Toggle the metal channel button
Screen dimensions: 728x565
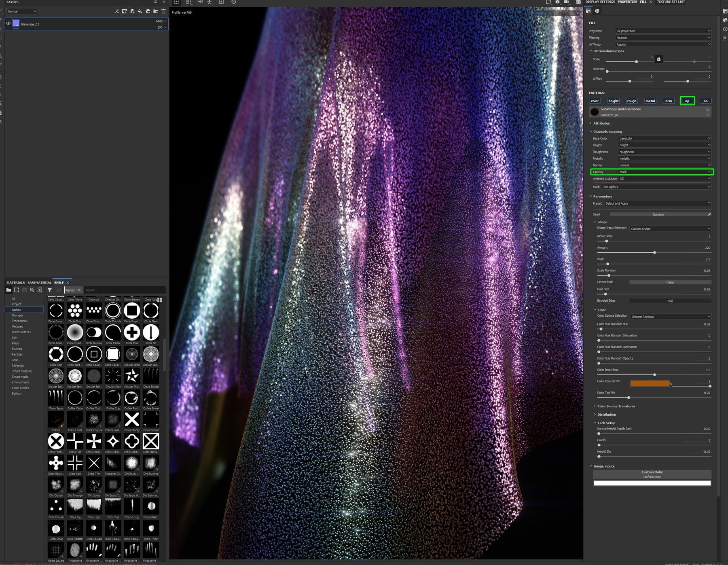650,101
